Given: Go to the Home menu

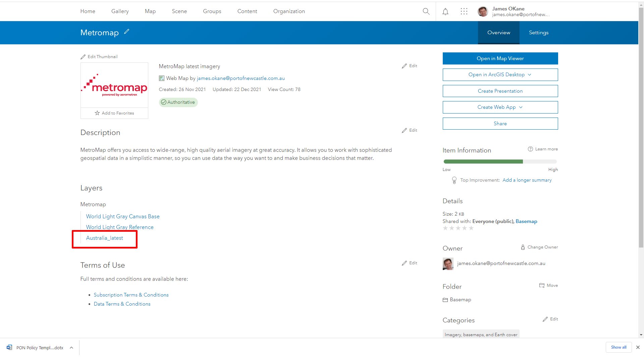Looking at the screenshot, I should point(88,11).
